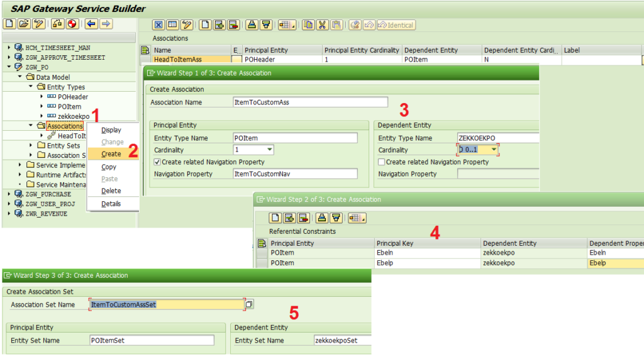644x364 pixels.
Task: Click the Cut scissors icon in Associations toolbar
Action: point(323,25)
